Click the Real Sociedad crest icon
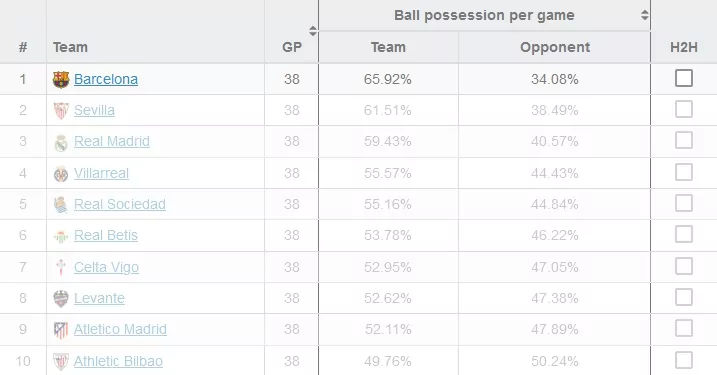The height and width of the screenshot is (375, 717). click(61, 205)
